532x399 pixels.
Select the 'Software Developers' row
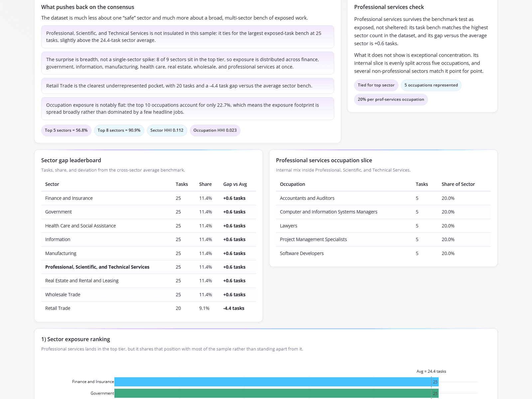tap(383, 253)
